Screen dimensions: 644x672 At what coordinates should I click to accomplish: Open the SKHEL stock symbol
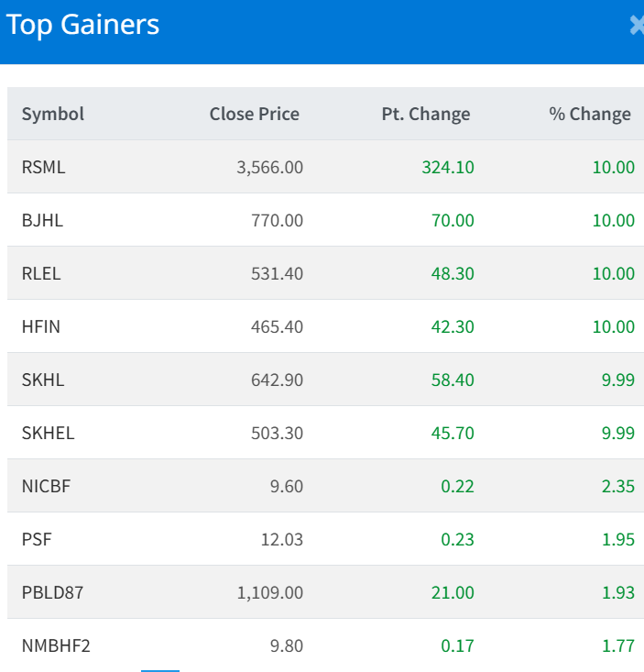pos(48,433)
